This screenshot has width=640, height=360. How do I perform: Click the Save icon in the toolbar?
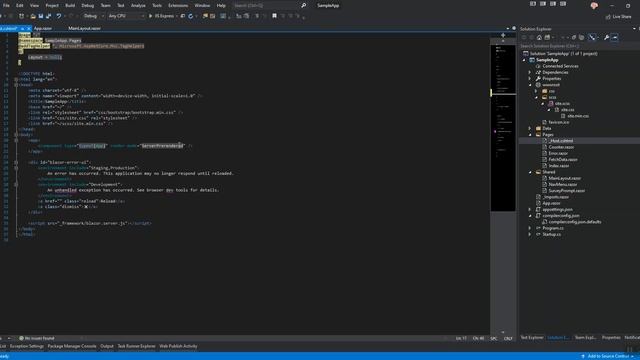coord(41,16)
